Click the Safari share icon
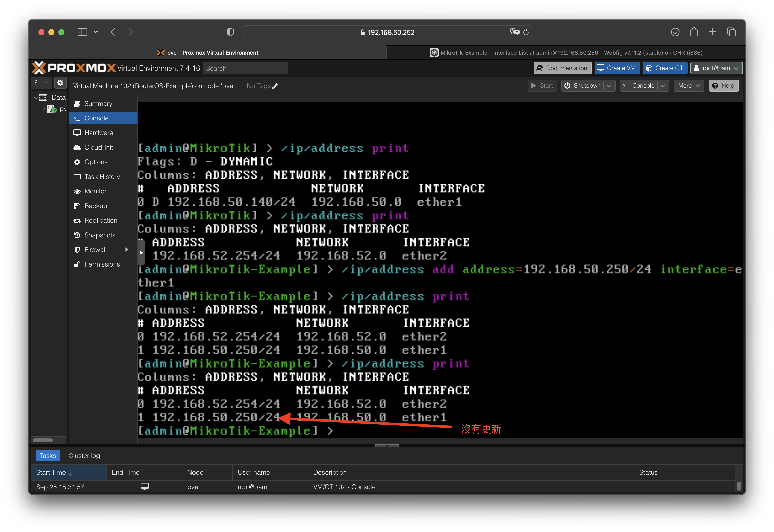The height and width of the screenshot is (532, 774). [694, 32]
